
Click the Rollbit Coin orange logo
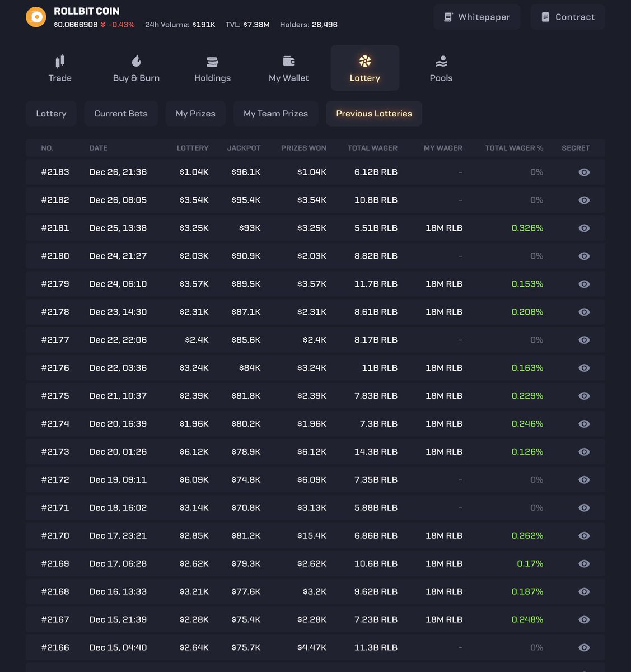point(36,17)
